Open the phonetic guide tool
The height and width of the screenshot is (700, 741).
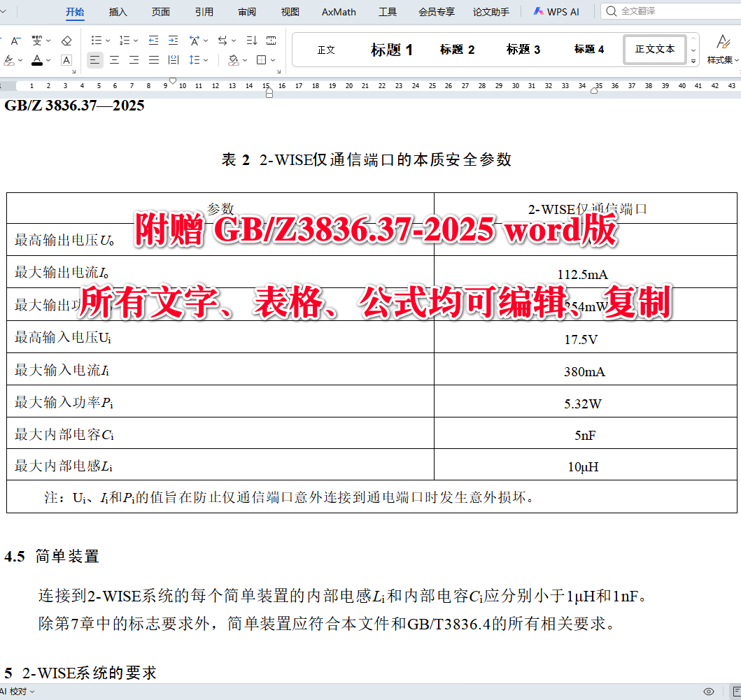(36, 41)
